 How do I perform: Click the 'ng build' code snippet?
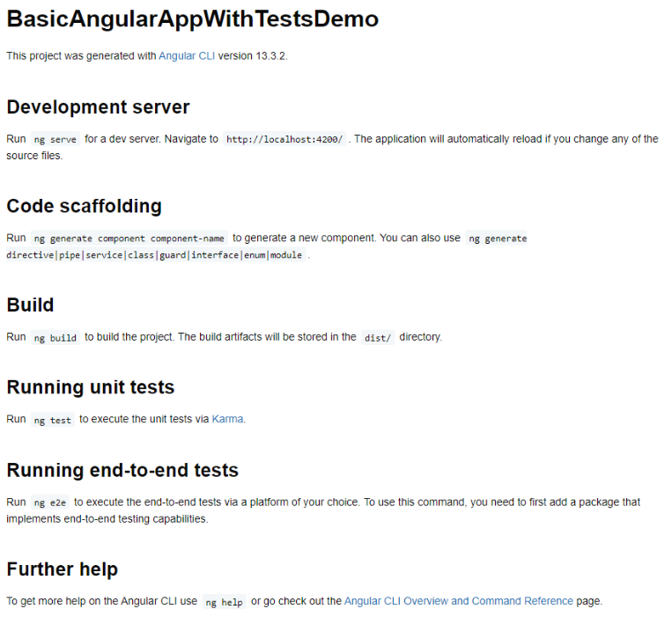(x=55, y=338)
